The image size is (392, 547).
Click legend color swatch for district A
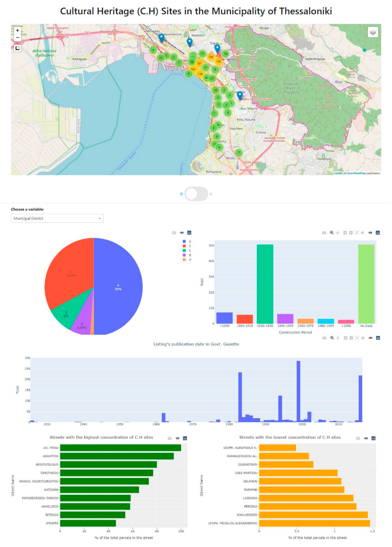pyautogui.click(x=184, y=241)
